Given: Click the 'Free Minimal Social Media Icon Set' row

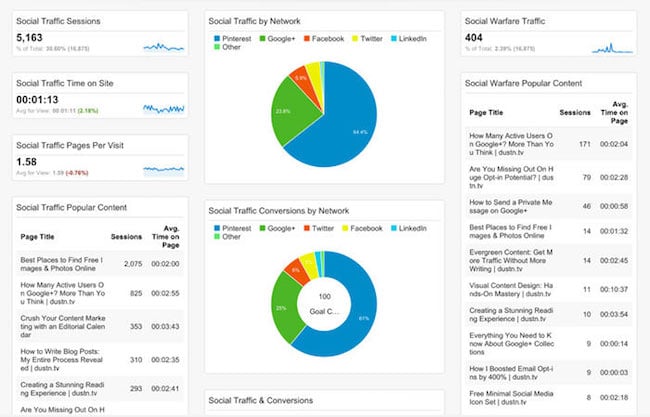Looking at the screenshot, I should tap(548, 398).
